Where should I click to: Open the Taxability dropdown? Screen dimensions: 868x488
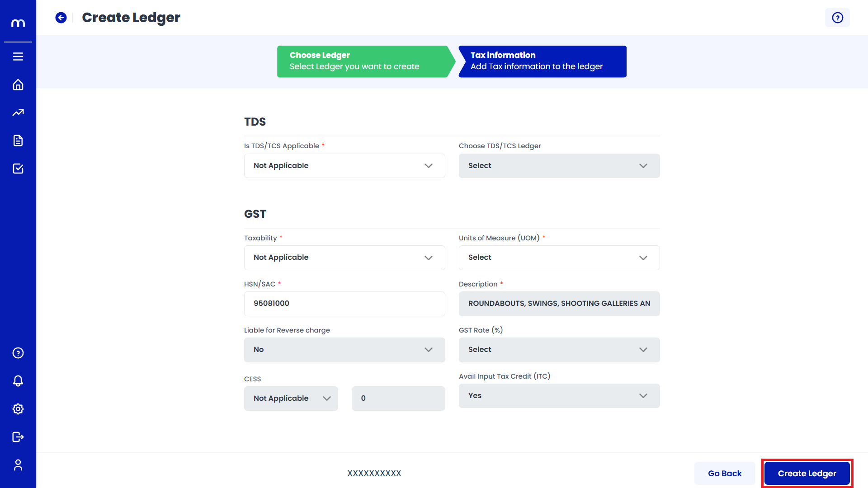[344, 258]
